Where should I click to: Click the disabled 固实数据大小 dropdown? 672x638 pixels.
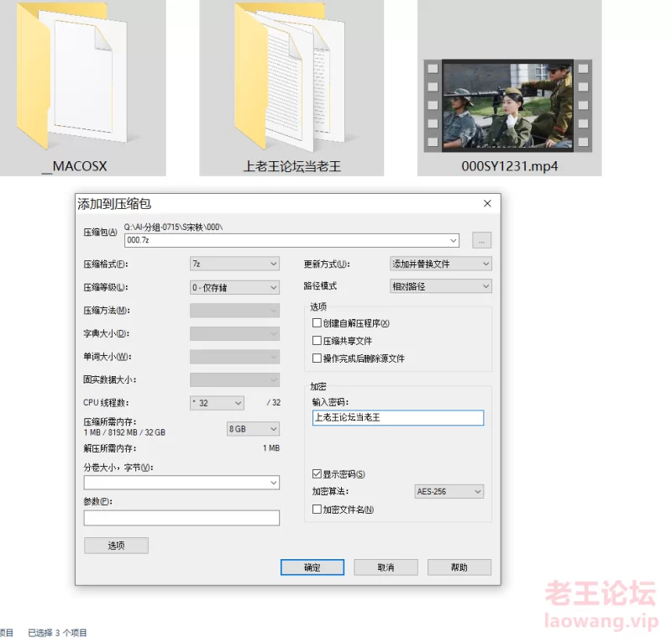click(x=234, y=379)
